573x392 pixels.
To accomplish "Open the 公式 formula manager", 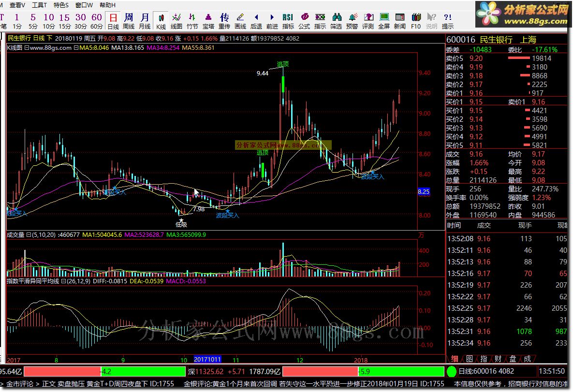I will pos(304,21).
